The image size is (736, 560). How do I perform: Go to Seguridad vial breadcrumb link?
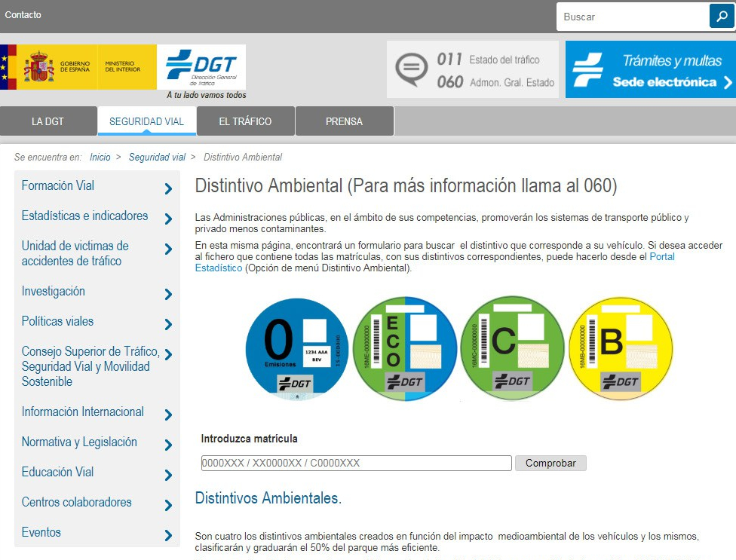[x=158, y=157]
